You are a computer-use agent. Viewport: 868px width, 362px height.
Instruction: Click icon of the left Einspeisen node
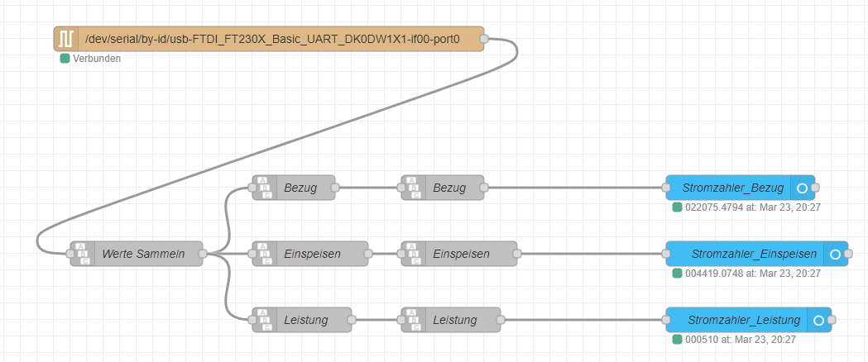pyautogui.click(x=264, y=254)
